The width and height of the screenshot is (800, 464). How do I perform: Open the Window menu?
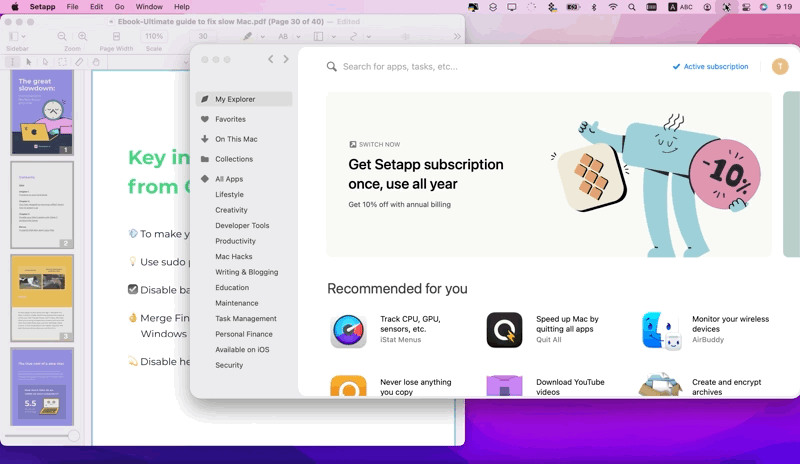coord(149,7)
